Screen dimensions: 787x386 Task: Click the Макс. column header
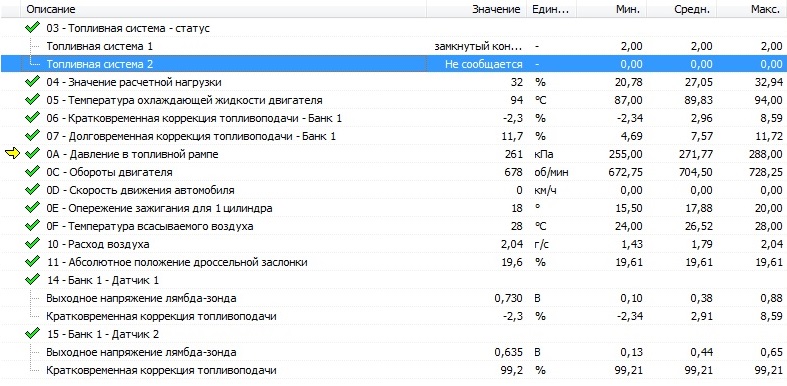(752, 9)
